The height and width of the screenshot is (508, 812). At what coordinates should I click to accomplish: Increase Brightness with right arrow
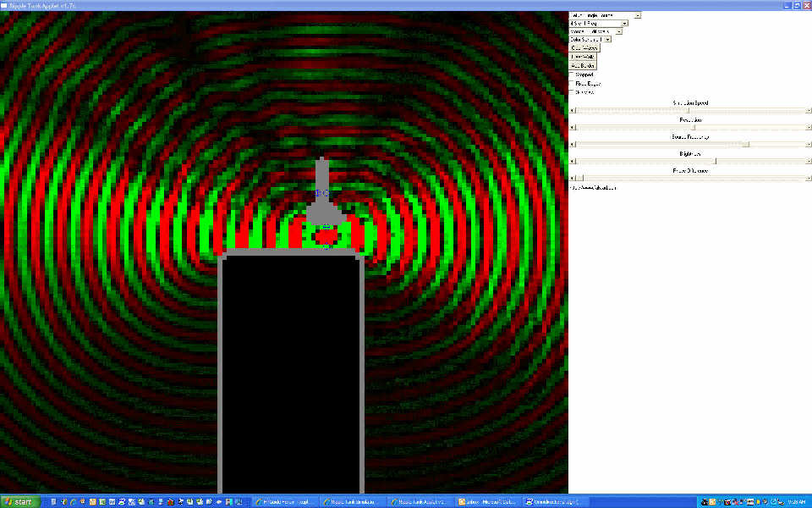coord(809,161)
